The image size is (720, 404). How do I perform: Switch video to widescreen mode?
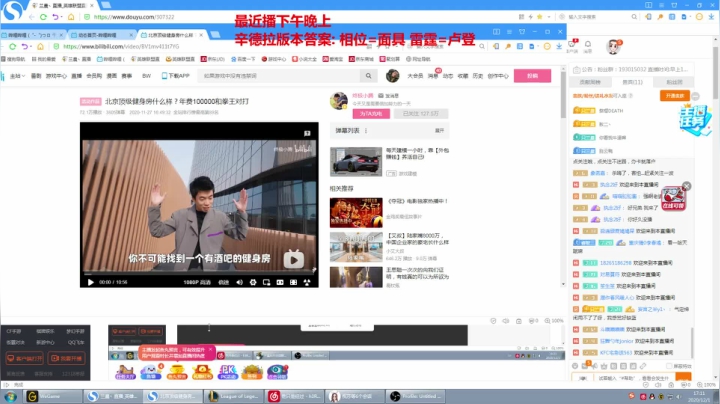click(x=280, y=282)
